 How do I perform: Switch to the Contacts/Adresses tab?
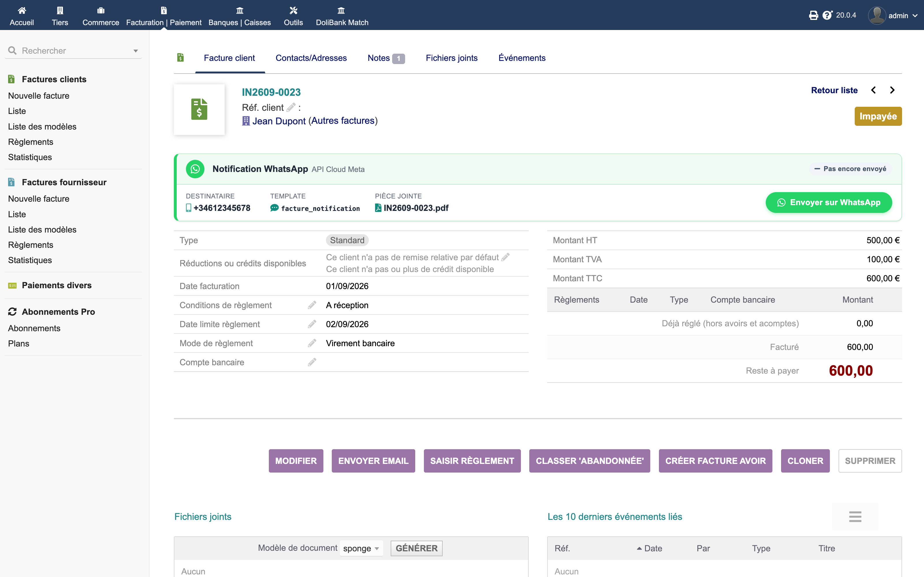click(x=311, y=58)
